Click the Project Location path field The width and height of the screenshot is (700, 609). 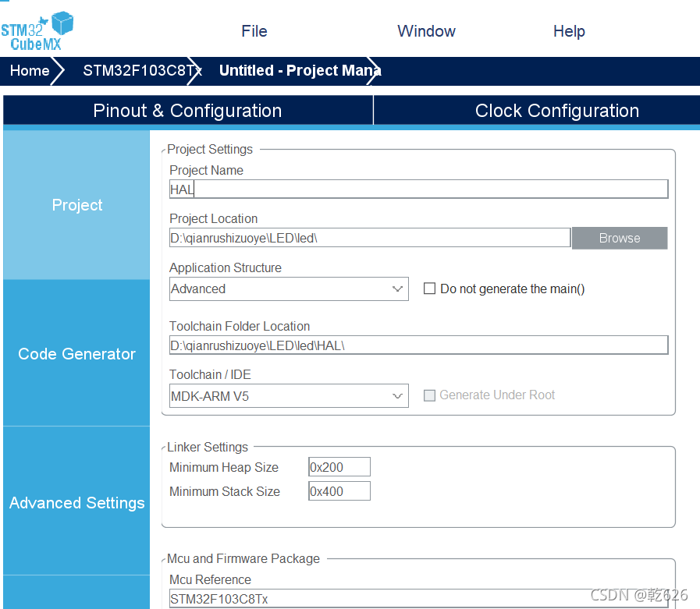pos(370,238)
